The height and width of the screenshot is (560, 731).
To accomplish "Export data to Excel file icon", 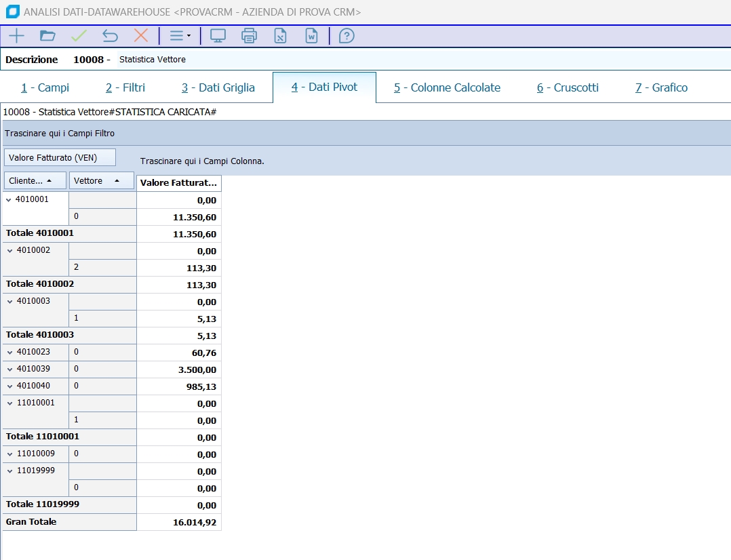I will pyautogui.click(x=280, y=36).
